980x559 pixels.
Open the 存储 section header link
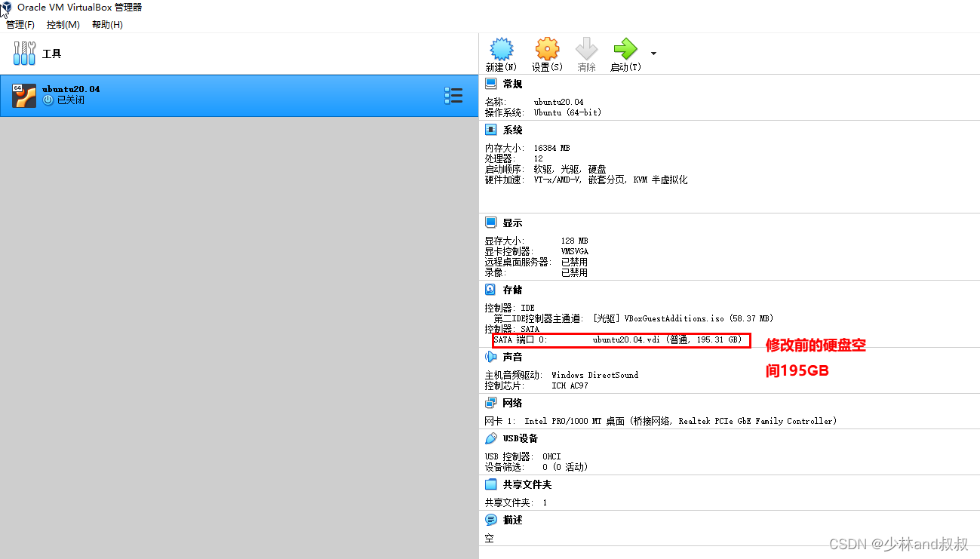512,290
